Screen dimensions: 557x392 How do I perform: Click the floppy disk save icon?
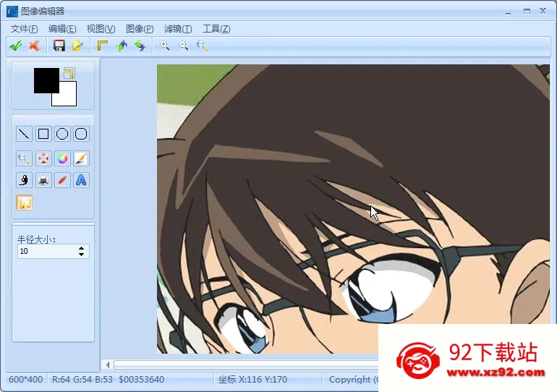(59, 46)
